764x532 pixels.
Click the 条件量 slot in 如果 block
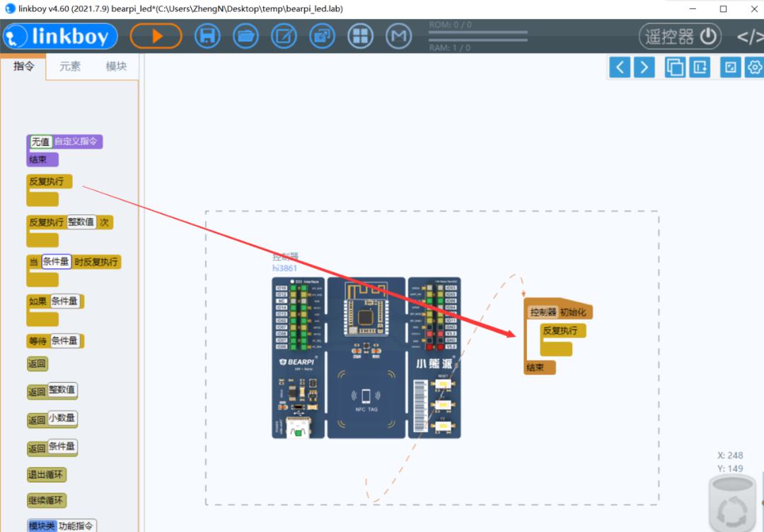point(65,301)
